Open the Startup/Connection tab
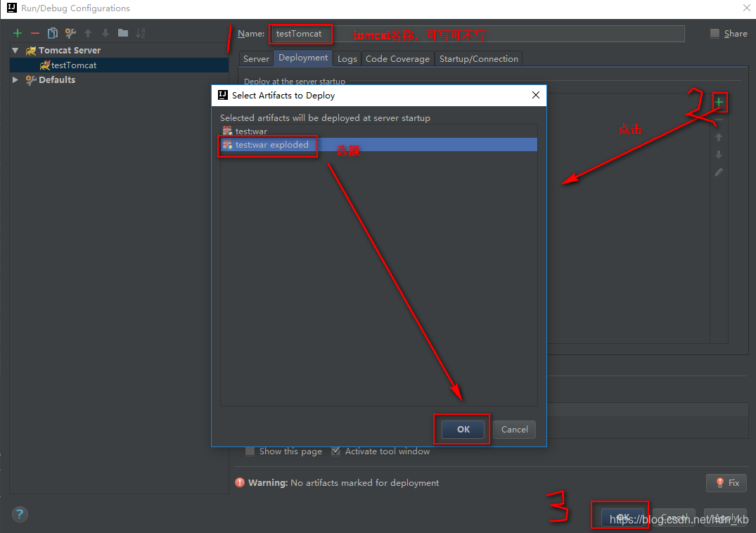This screenshot has width=756, height=533. point(479,58)
